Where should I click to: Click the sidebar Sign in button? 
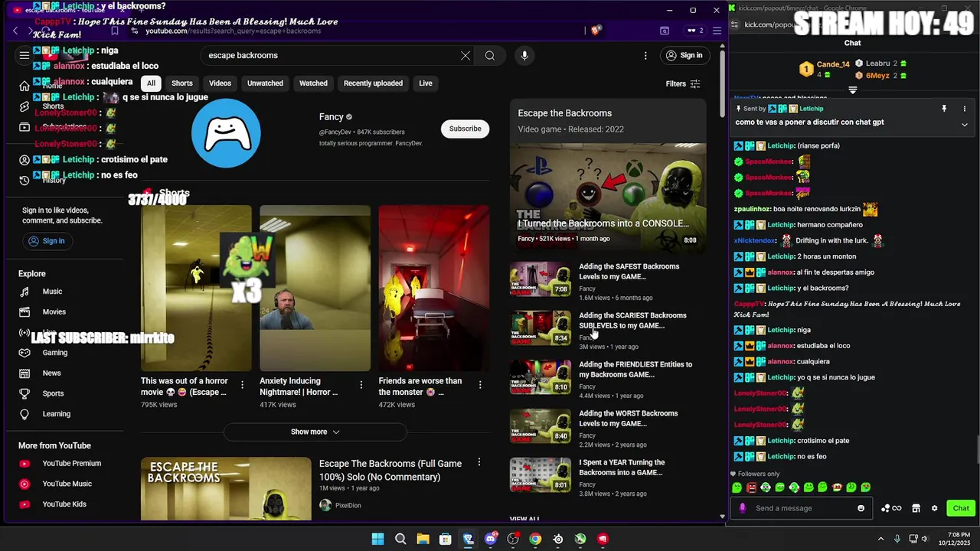(x=46, y=241)
